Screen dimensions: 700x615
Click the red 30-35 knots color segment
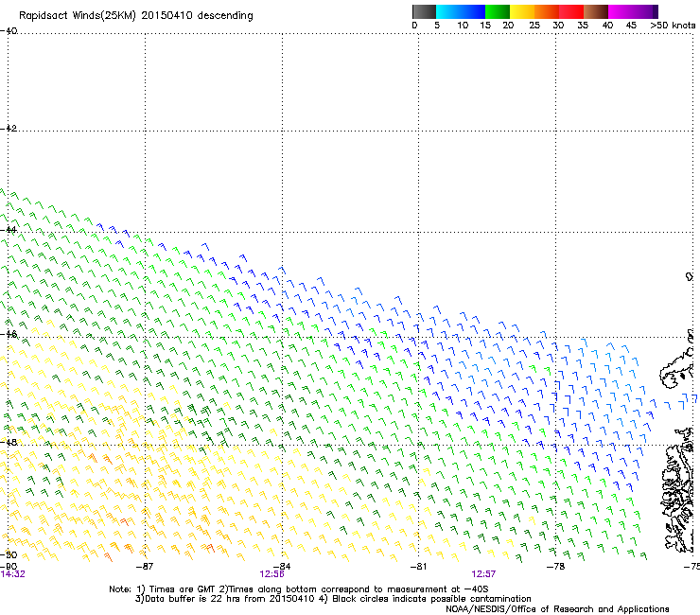(571, 11)
